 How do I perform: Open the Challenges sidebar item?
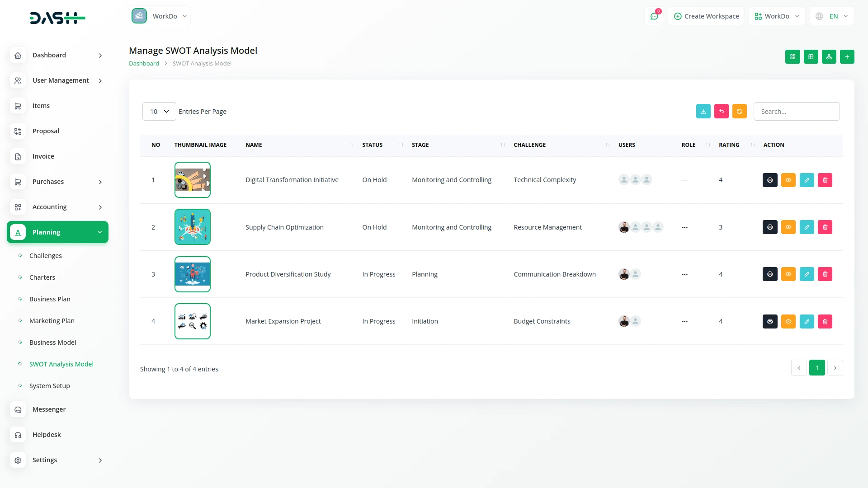click(x=45, y=256)
